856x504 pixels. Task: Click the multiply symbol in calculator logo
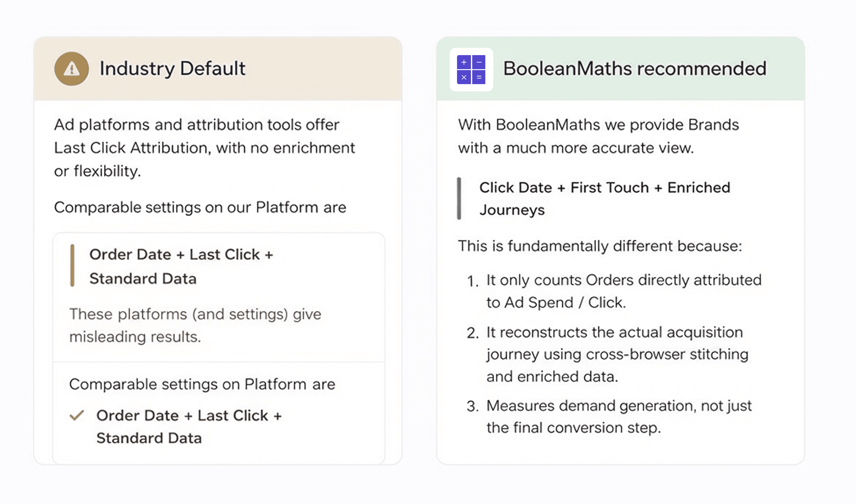pyautogui.click(x=464, y=77)
